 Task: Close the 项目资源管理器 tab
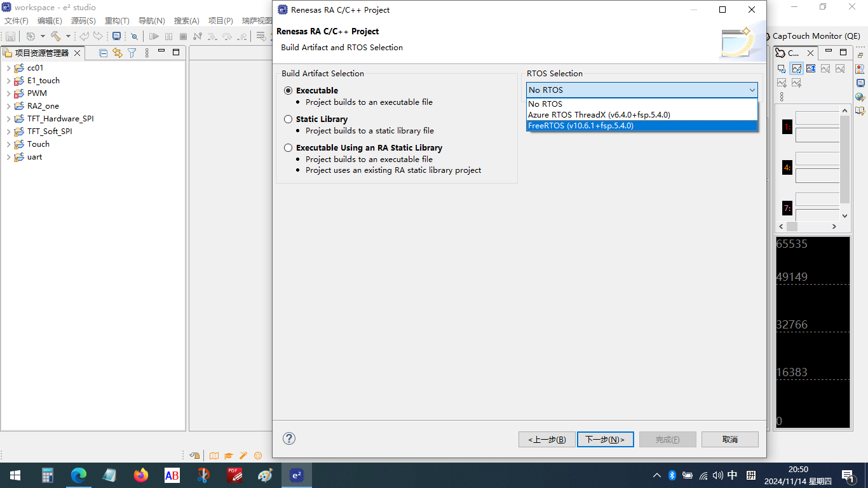click(x=78, y=53)
